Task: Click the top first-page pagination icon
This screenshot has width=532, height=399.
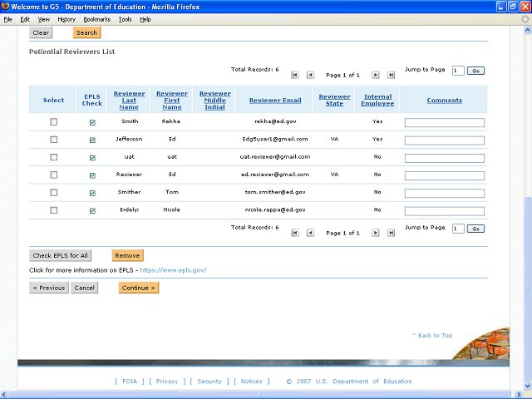Action: point(295,75)
